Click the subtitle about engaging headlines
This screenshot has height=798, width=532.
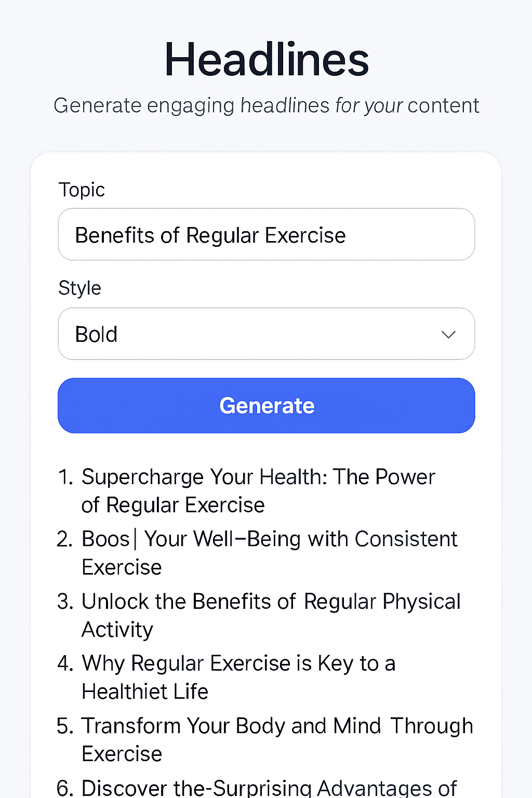click(266, 105)
